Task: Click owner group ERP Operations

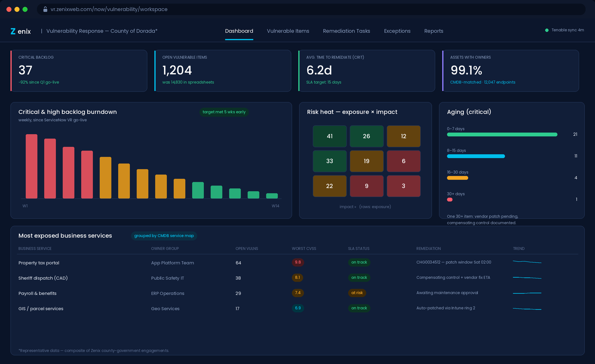Action: (x=168, y=293)
